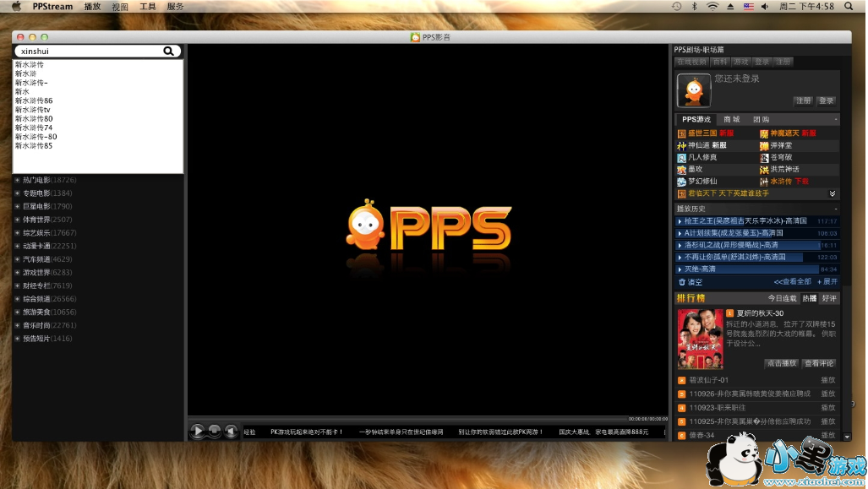Select the 新水浒传86 search suggestion
Image resolution: width=868 pixels, height=489 pixels.
[x=34, y=101]
